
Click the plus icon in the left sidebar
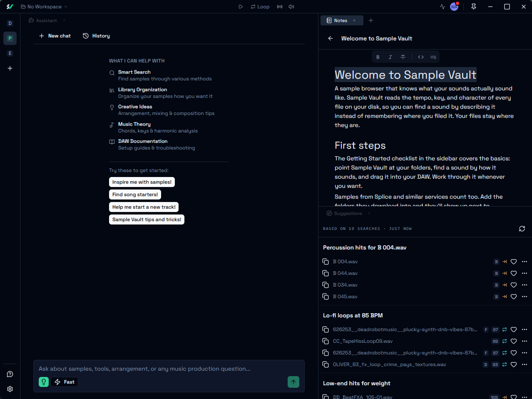(10, 68)
